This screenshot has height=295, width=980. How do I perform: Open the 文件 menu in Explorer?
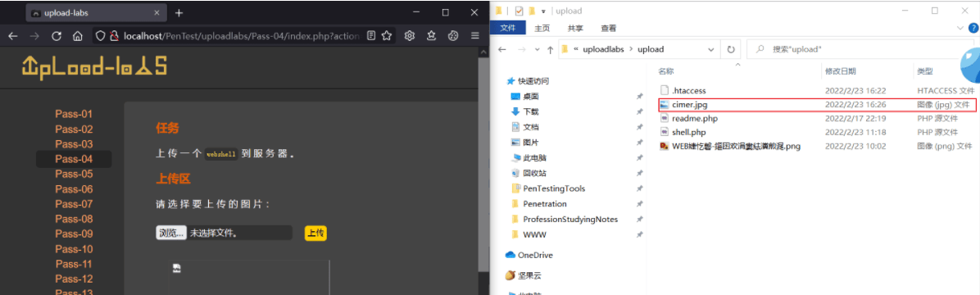click(508, 28)
